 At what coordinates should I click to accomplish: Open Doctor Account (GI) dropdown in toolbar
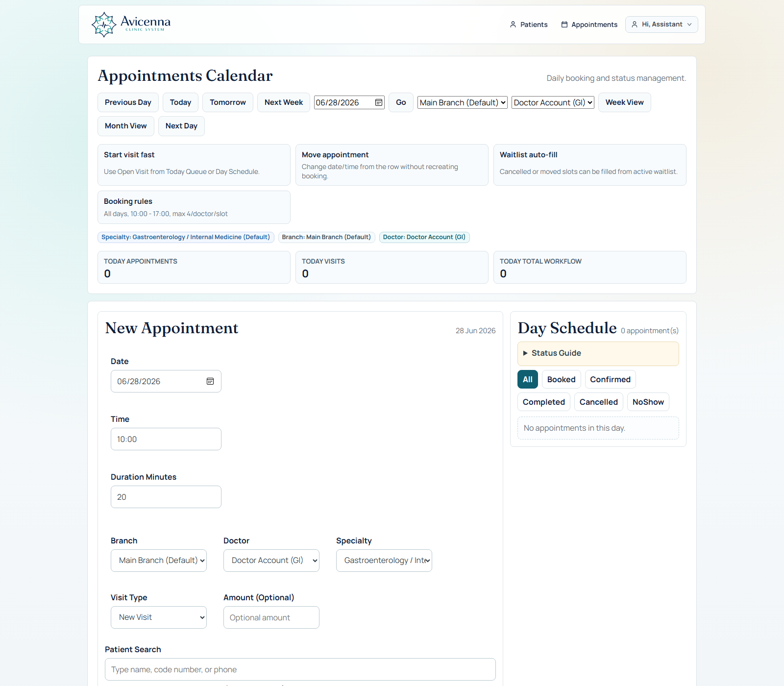click(x=553, y=102)
